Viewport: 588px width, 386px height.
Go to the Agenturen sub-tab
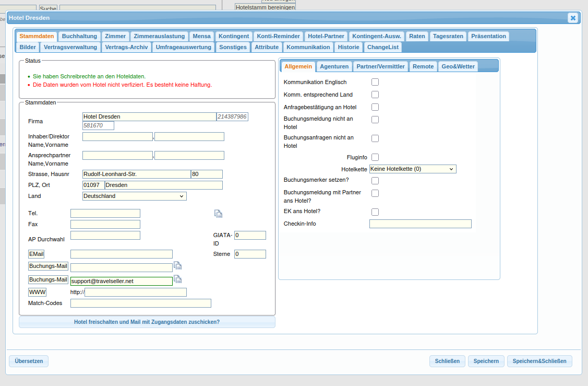coord(334,66)
